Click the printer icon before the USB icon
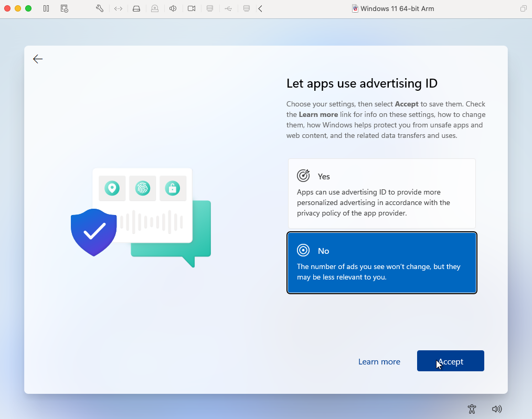532x419 pixels. click(x=210, y=8)
